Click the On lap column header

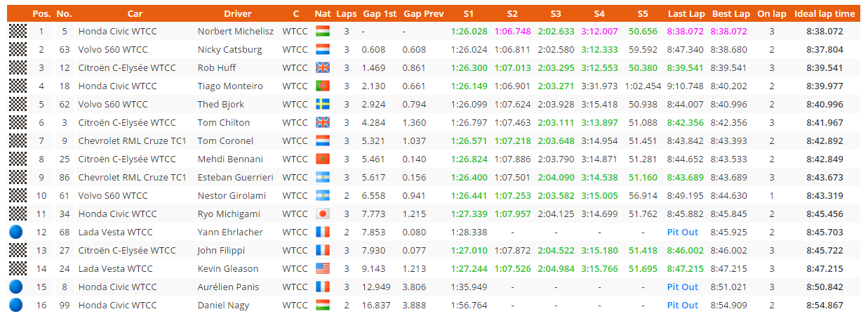(772, 14)
